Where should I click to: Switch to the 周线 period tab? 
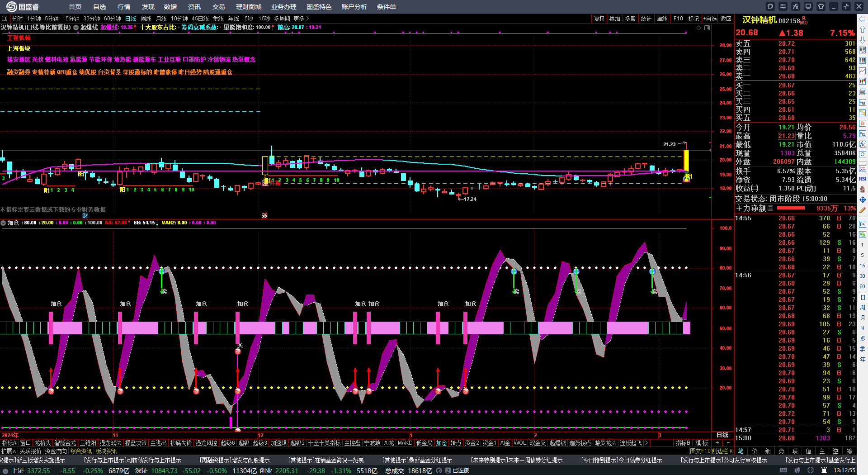pos(146,19)
